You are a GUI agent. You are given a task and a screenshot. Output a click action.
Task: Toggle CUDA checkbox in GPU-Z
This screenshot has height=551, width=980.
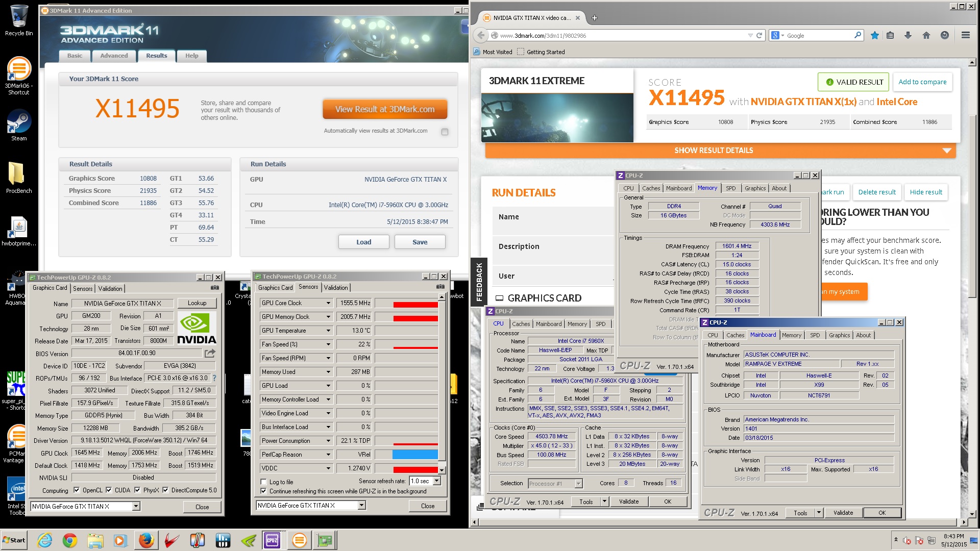(109, 490)
